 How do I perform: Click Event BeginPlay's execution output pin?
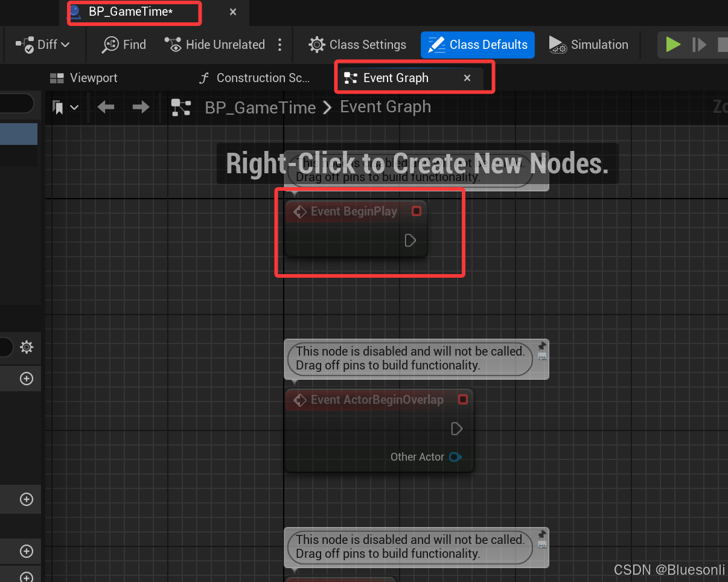tap(410, 241)
